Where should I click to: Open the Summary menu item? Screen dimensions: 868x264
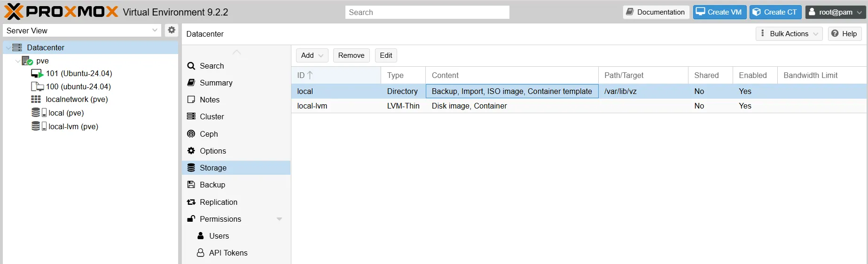pyautogui.click(x=236, y=83)
